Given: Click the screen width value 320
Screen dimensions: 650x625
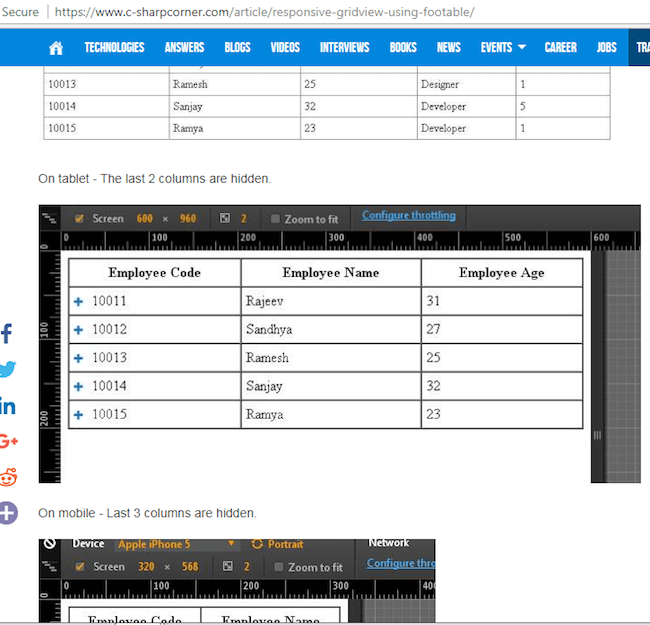Looking at the screenshot, I should pos(146,567).
